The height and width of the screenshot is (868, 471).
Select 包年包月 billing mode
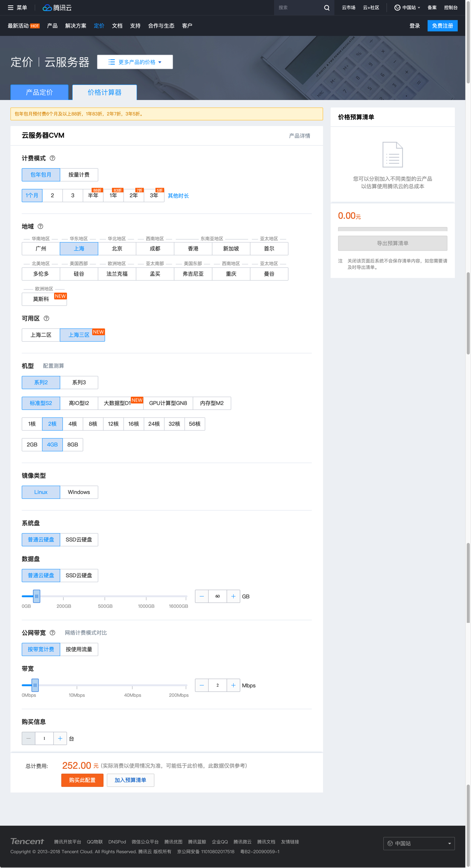41,175
